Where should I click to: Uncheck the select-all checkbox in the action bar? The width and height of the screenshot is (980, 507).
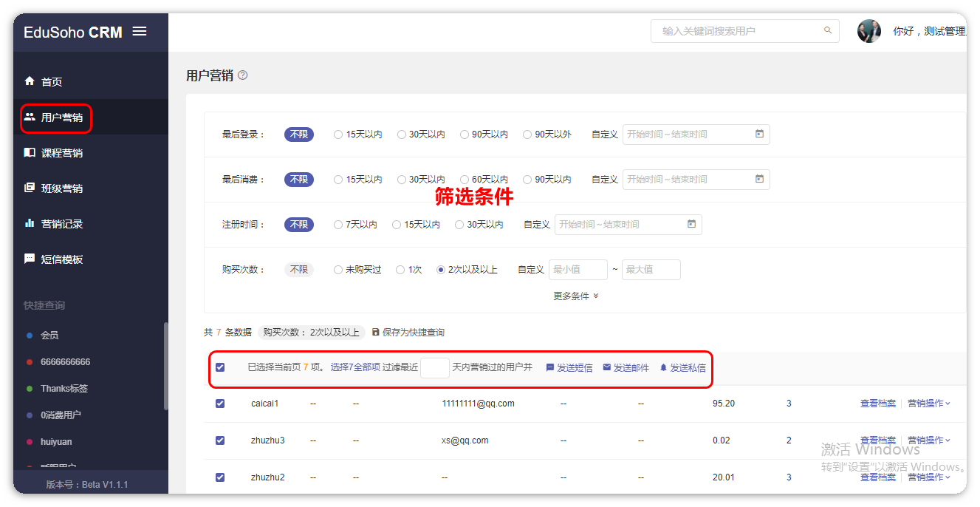click(x=220, y=367)
